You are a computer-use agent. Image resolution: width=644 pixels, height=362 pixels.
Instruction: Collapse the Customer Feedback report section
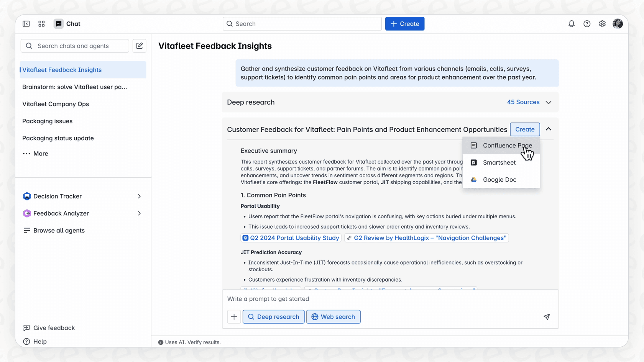[x=548, y=129]
